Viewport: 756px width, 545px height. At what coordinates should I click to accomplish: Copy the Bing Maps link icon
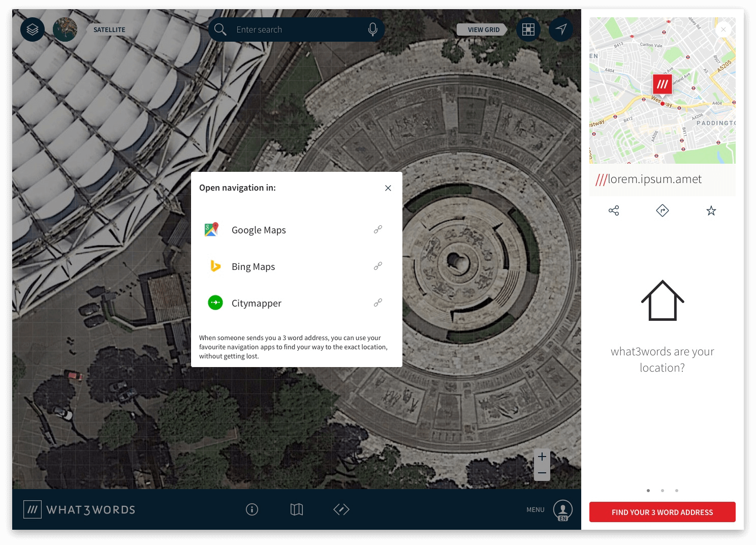pos(378,266)
